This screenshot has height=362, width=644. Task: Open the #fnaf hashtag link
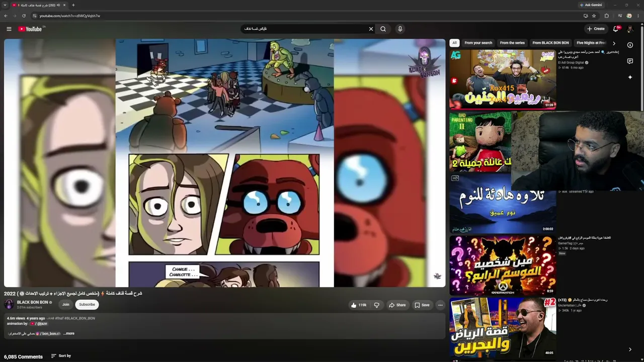click(59, 318)
